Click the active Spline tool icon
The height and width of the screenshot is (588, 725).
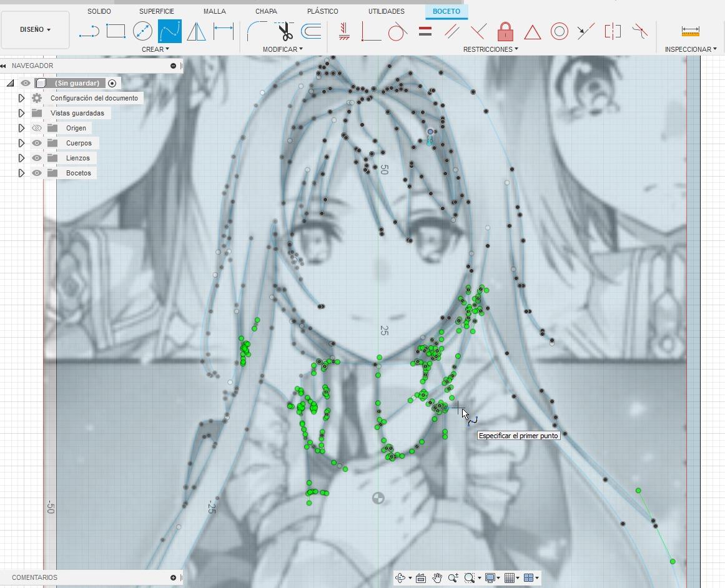pyautogui.click(x=170, y=31)
